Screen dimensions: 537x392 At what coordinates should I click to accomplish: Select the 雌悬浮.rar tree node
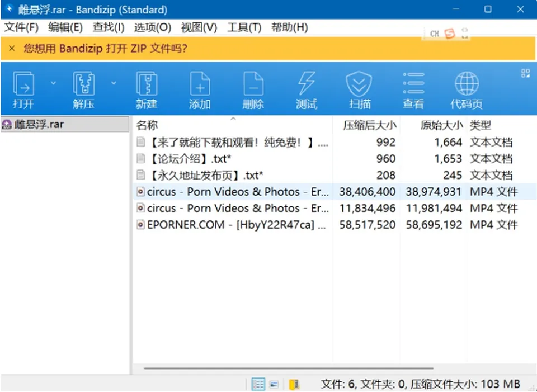(x=65, y=124)
